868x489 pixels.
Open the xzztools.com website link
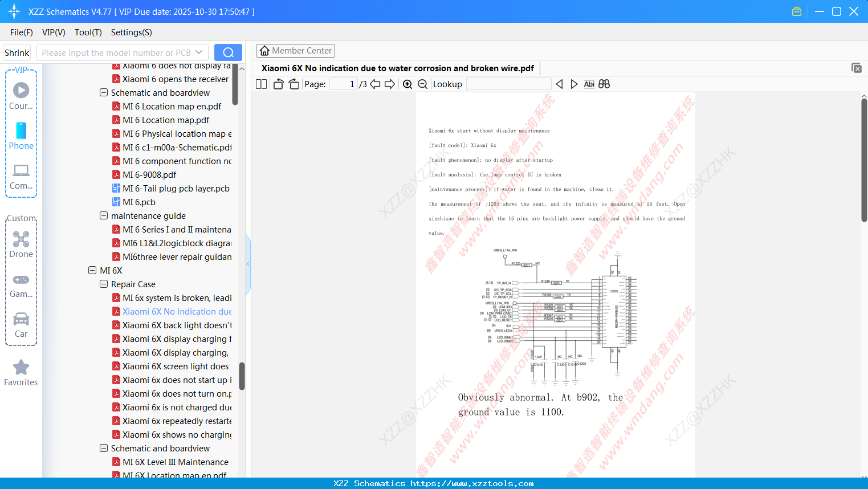point(472,483)
